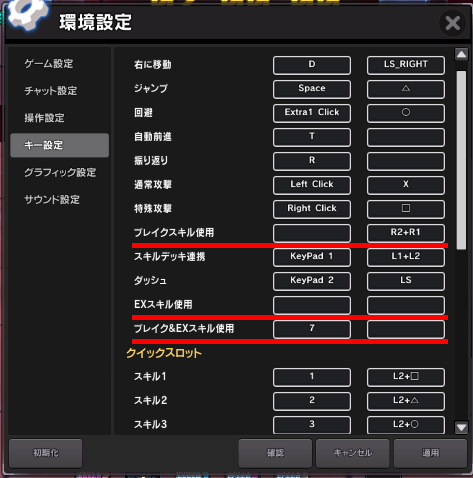Viewport: 473px width, 478px height.
Task: Select the KeyPad 2 field for ダッシュ
Action: click(x=312, y=281)
